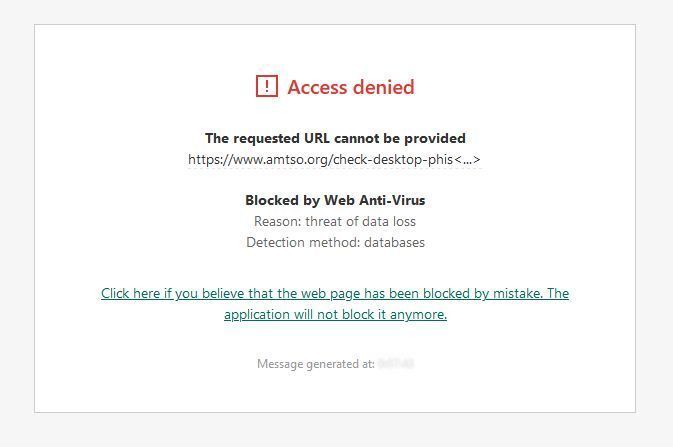
Task: Click the "Access denied" heading
Action: tap(350, 87)
